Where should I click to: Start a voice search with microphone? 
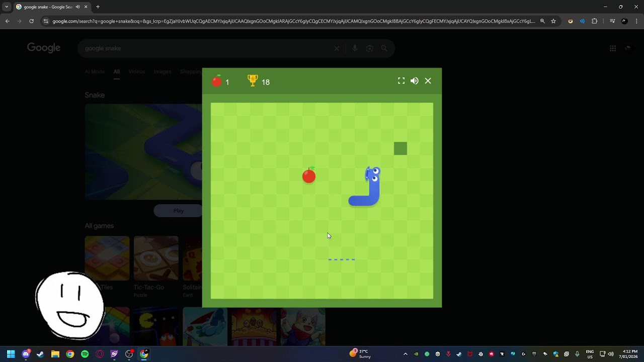pos(355,48)
